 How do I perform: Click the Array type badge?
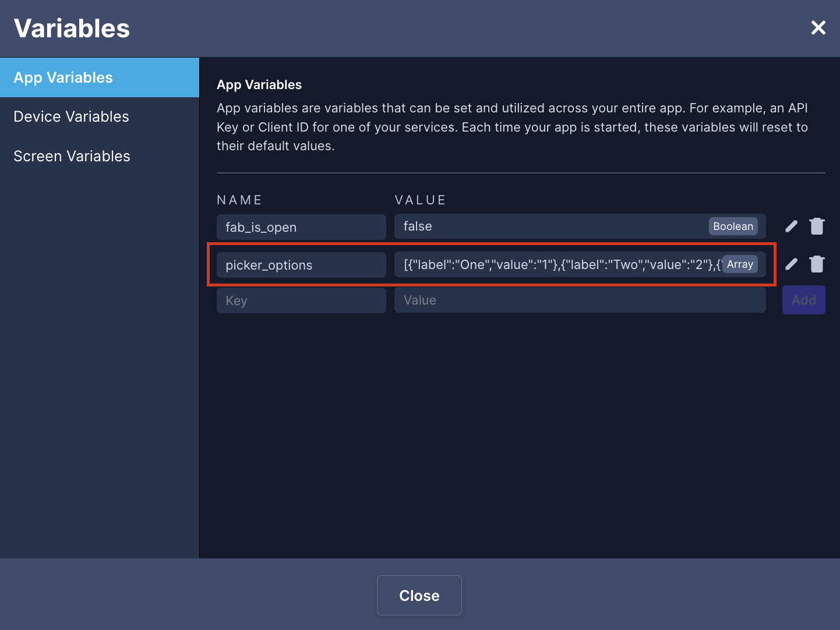coord(740,264)
